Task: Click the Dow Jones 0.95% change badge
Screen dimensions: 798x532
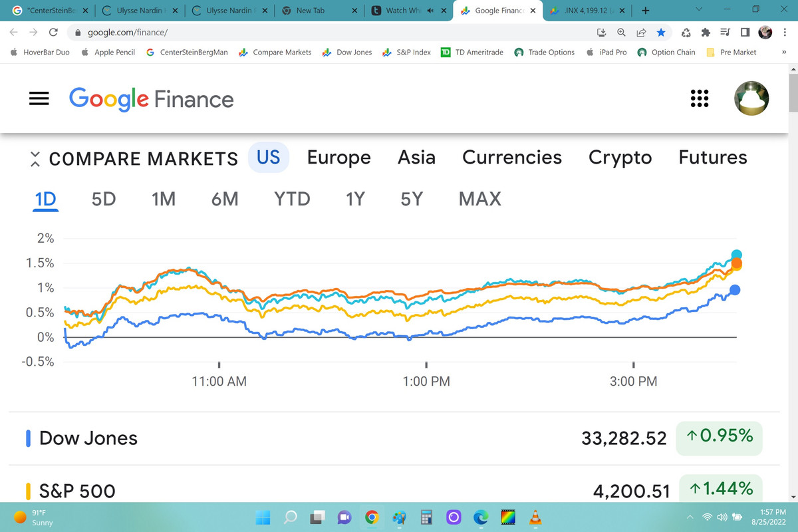Action: pyautogui.click(x=719, y=438)
